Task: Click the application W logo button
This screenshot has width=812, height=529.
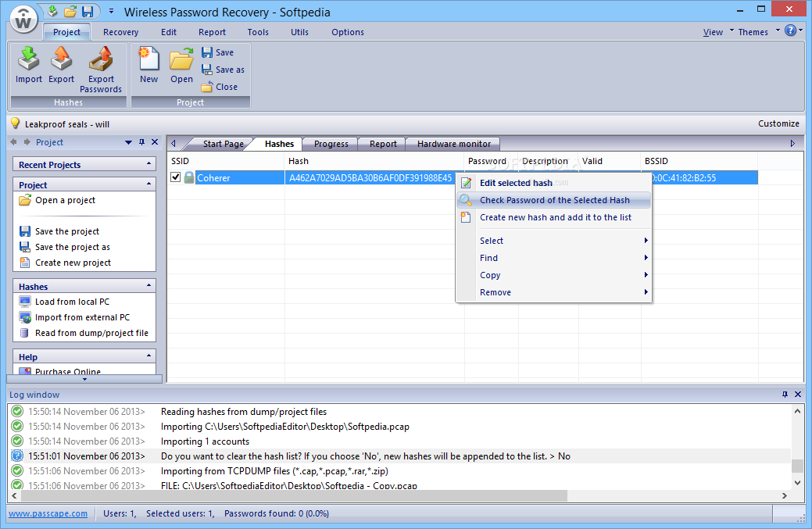Action: (x=23, y=20)
